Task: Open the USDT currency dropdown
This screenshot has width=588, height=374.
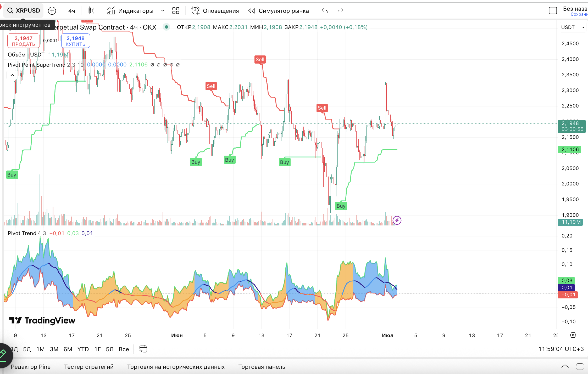Action: pos(573,27)
